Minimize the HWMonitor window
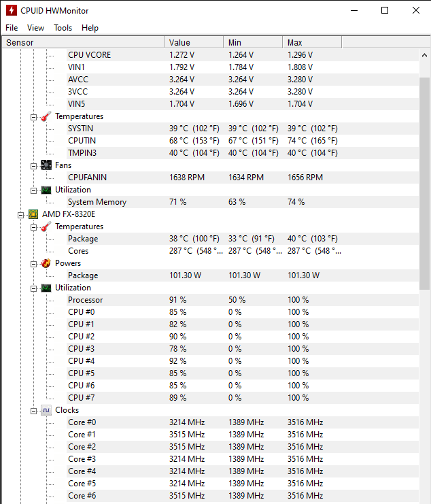Image resolution: width=431 pixels, height=504 pixels. point(354,10)
